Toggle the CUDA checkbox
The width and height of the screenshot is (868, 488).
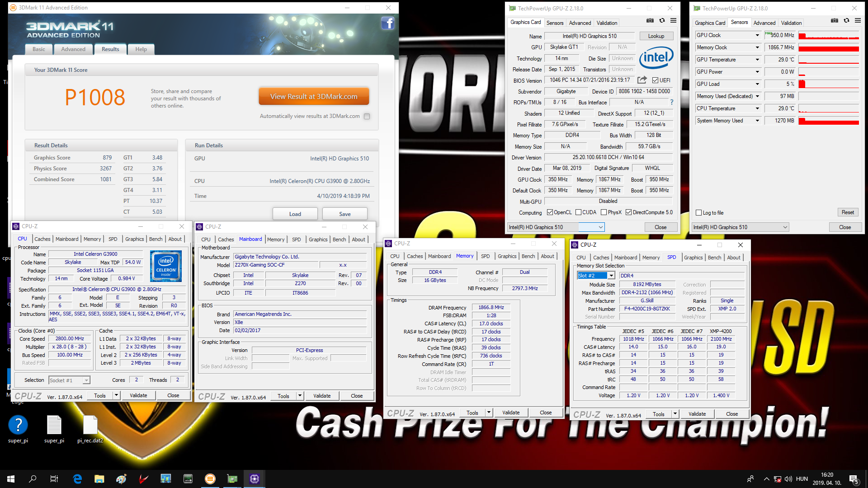[x=578, y=212]
